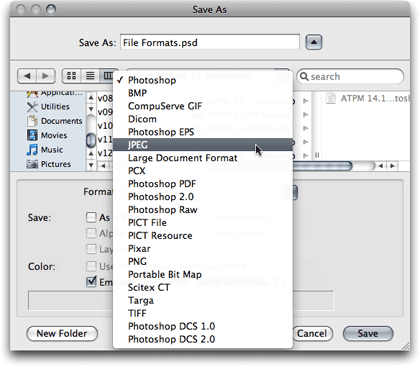Click horizontal scrollbar right arrow
The image size is (420, 367).
click(x=392, y=166)
